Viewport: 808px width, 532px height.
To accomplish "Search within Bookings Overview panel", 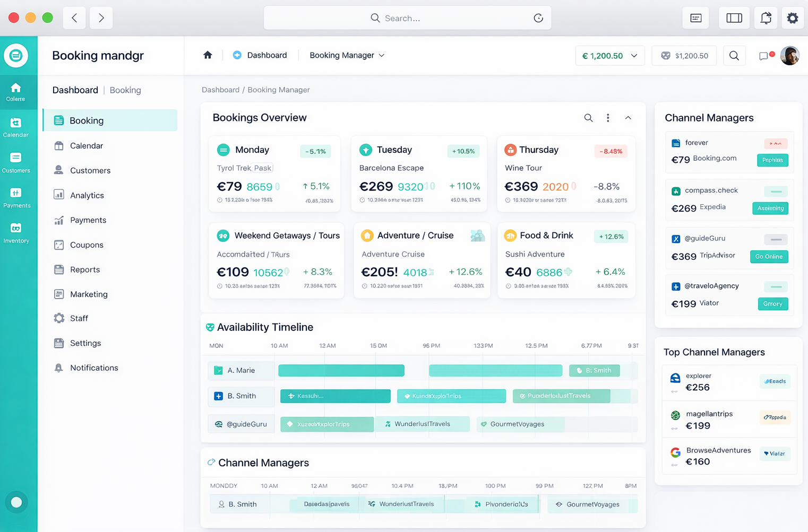I will (x=588, y=118).
